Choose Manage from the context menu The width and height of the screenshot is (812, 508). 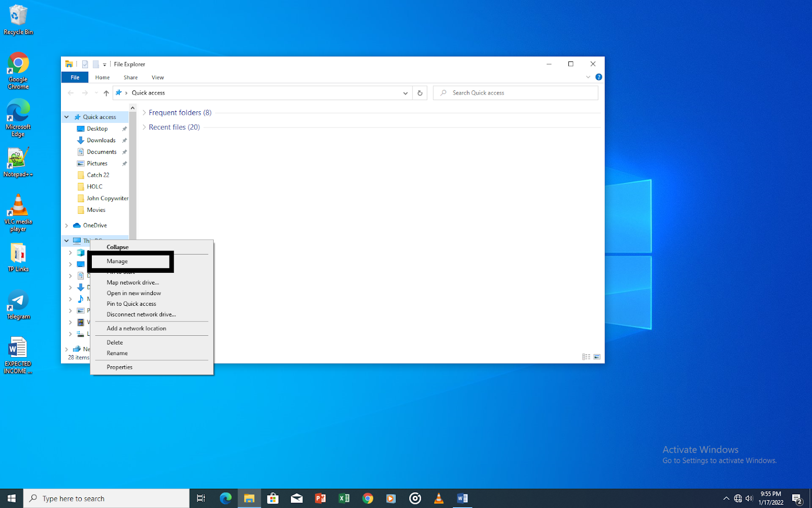[117, 261]
